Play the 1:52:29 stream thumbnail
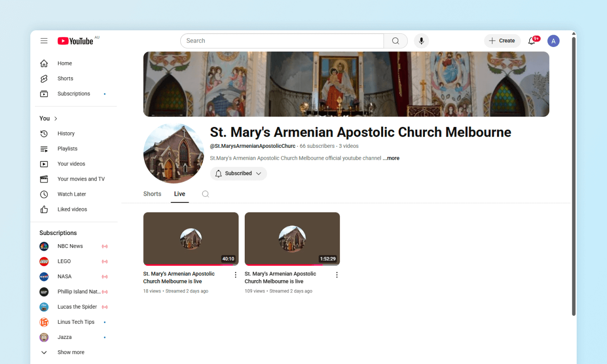Screen dimensions: 607x364 point(292,239)
